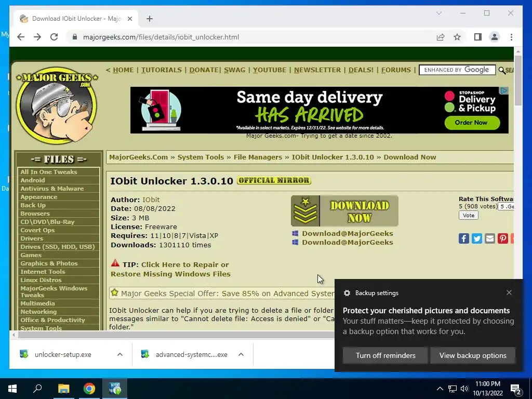
Task: Click File Managers breadcrumb
Action: coord(258,157)
